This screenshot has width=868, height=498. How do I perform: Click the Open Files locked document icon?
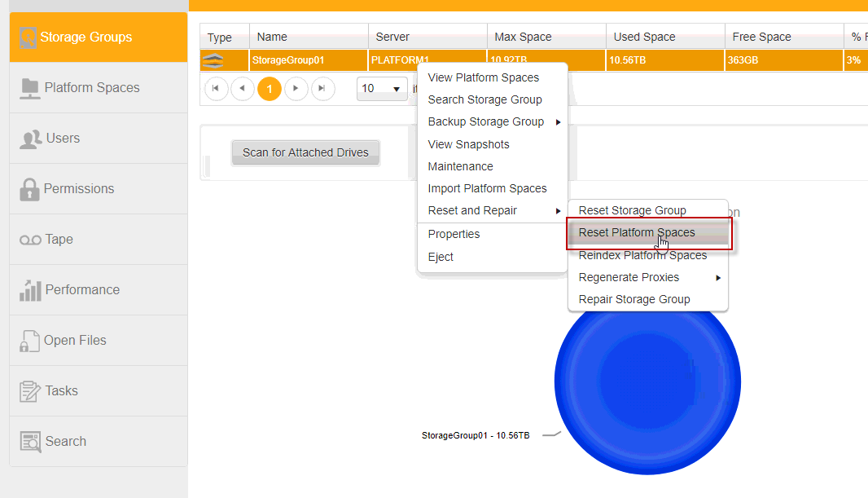[x=29, y=341]
